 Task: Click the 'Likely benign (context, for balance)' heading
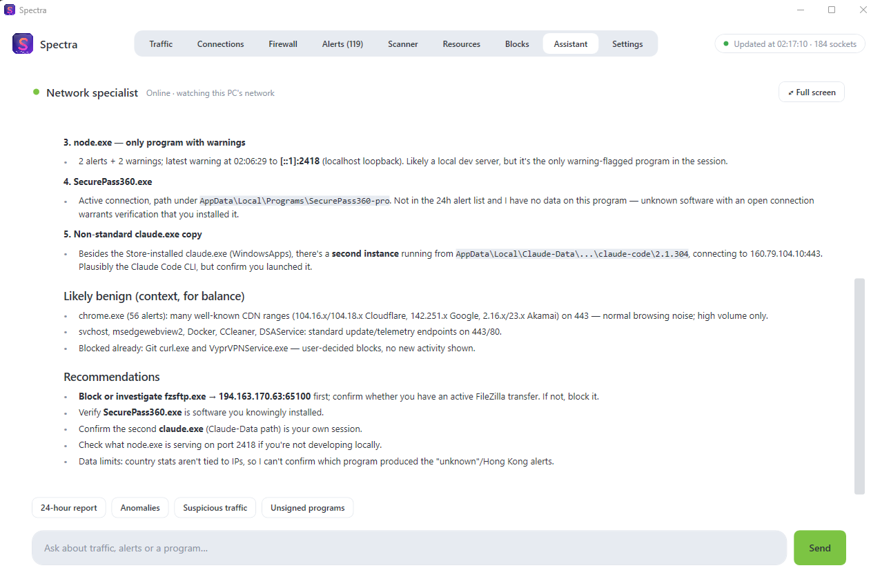[154, 296]
